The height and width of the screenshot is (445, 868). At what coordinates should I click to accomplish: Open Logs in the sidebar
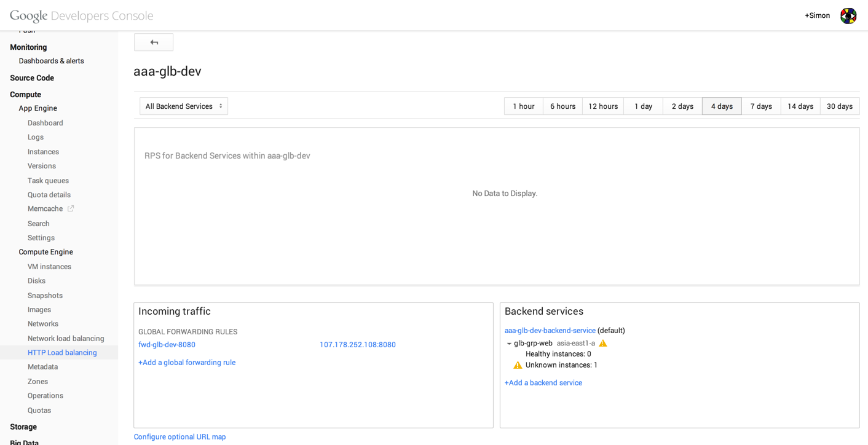click(36, 138)
